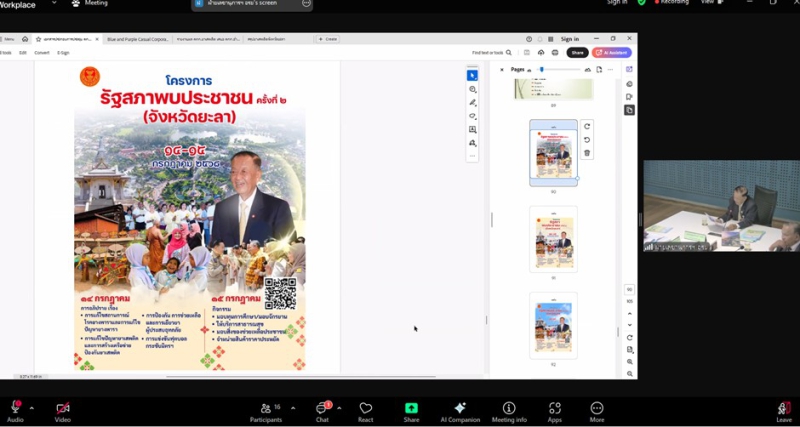Viewport: 800px width, 427px height.
Task: Click the zoom magnifier tool in Acrobat toolbar
Action: [x=472, y=89]
